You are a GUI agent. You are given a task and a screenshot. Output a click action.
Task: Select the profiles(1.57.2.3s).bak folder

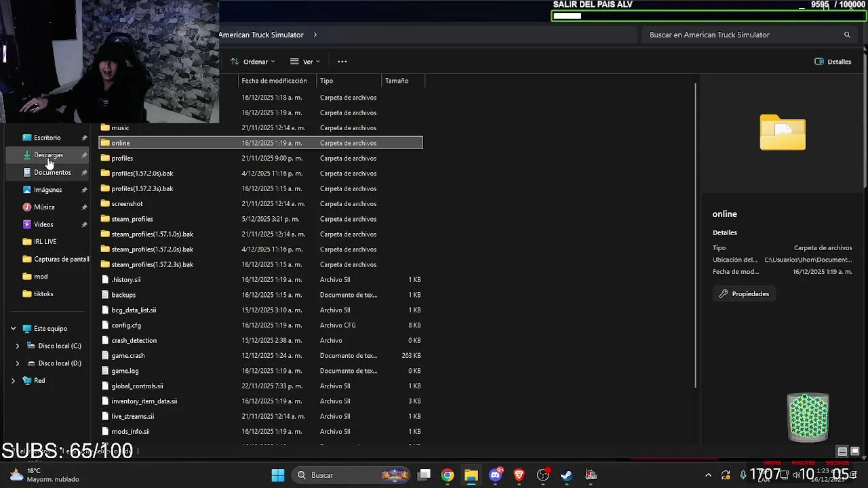point(142,188)
